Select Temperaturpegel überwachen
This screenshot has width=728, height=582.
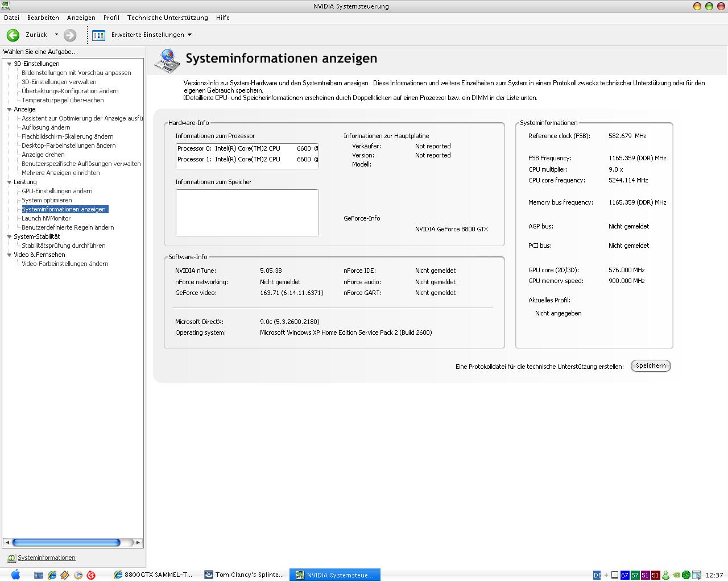[x=63, y=100]
